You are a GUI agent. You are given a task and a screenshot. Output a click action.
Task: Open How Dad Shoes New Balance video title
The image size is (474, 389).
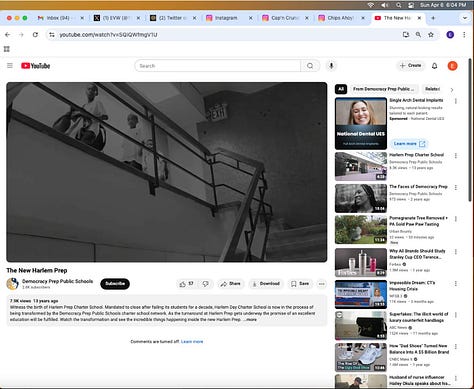(x=419, y=349)
